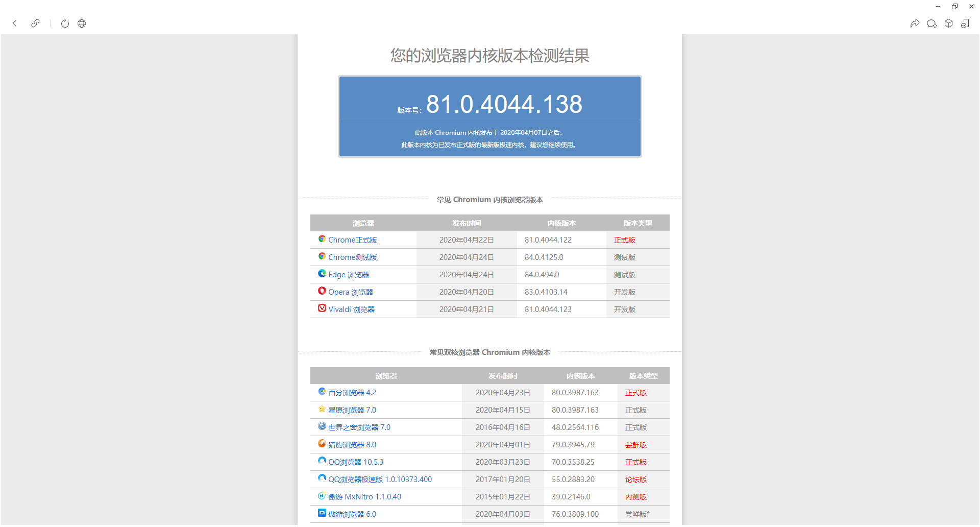Click version 76.0.3809.100 for 傲游浏览器
Viewport: 980px width, 527px height.
pyautogui.click(x=575, y=514)
